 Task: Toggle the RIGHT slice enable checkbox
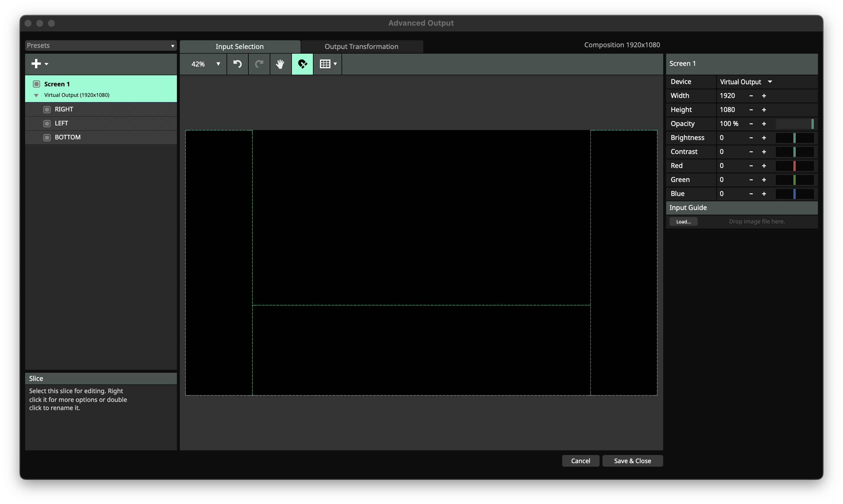coord(47,109)
